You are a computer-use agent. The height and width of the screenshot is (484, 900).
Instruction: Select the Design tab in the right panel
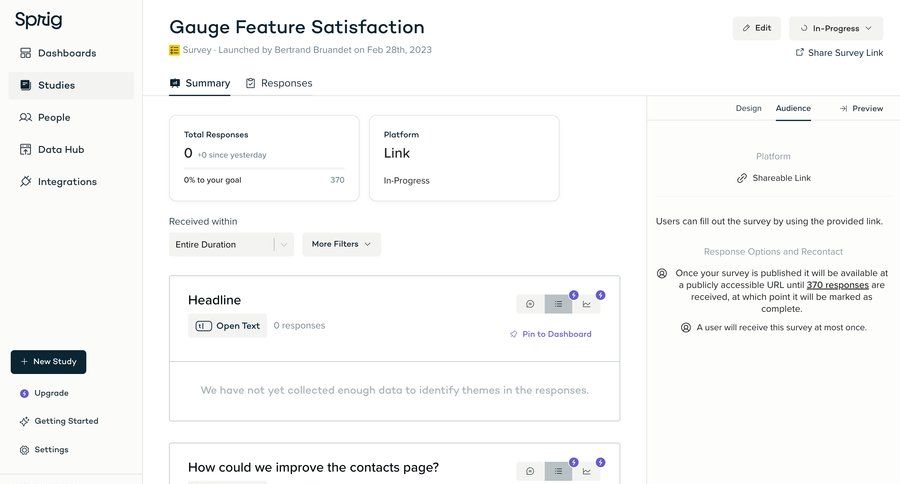point(748,108)
